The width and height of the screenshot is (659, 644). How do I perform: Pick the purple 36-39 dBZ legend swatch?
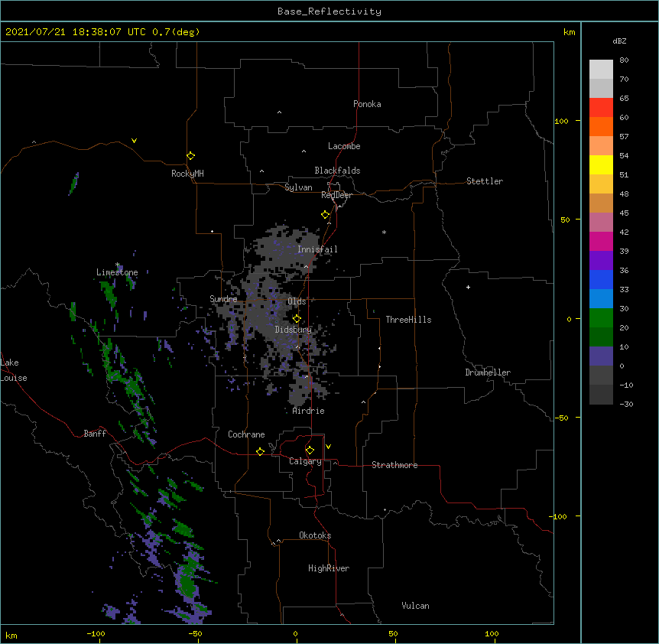click(601, 261)
